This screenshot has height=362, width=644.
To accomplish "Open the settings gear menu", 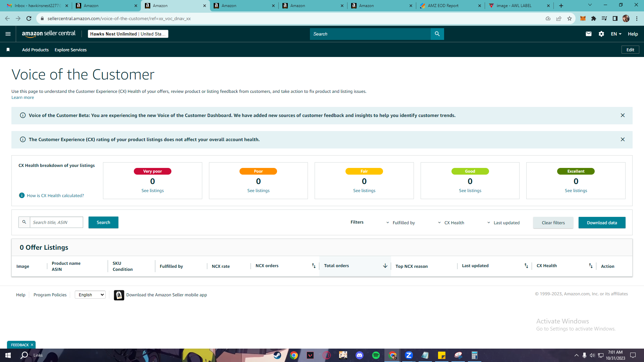I will (601, 34).
